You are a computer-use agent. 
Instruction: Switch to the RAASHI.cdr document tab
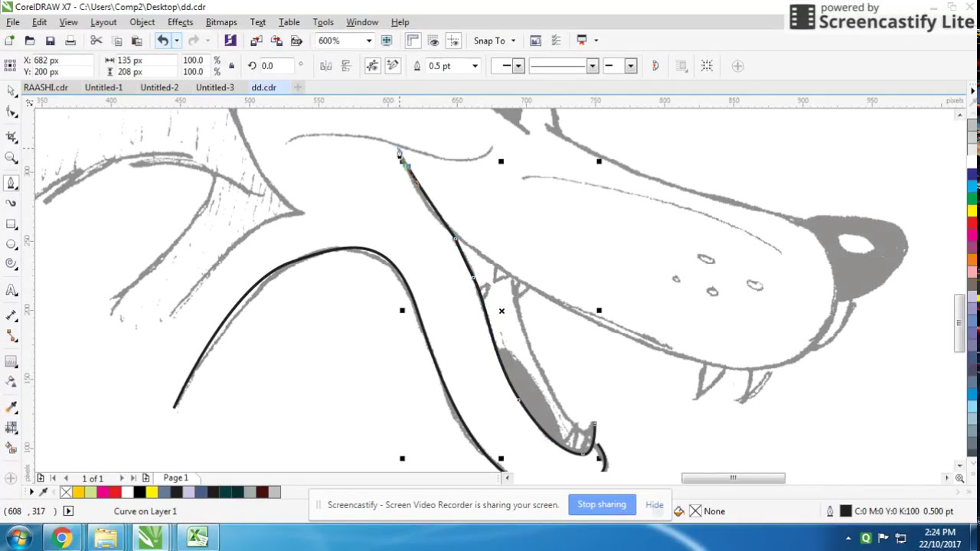coord(46,87)
